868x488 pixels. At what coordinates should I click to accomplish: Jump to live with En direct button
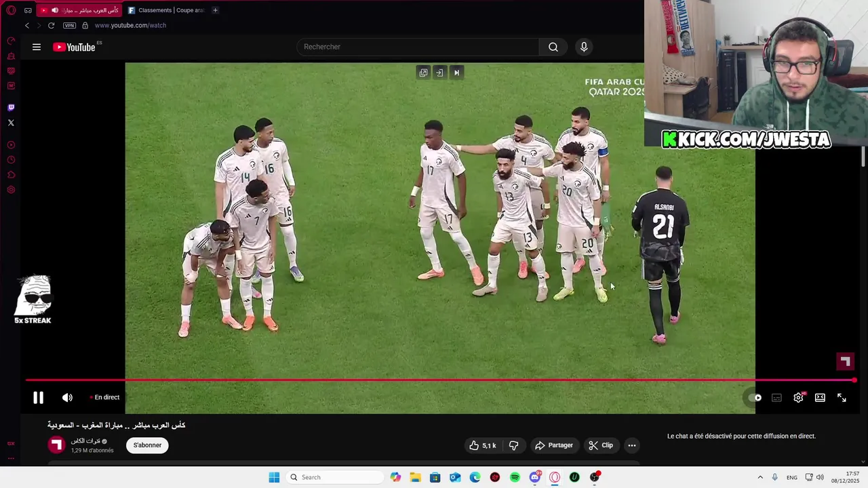tap(104, 397)
